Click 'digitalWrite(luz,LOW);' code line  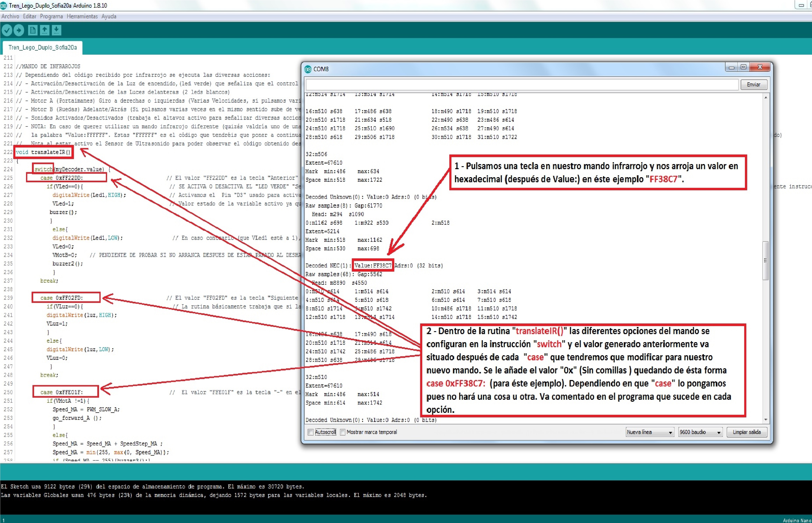coord(80,349)
